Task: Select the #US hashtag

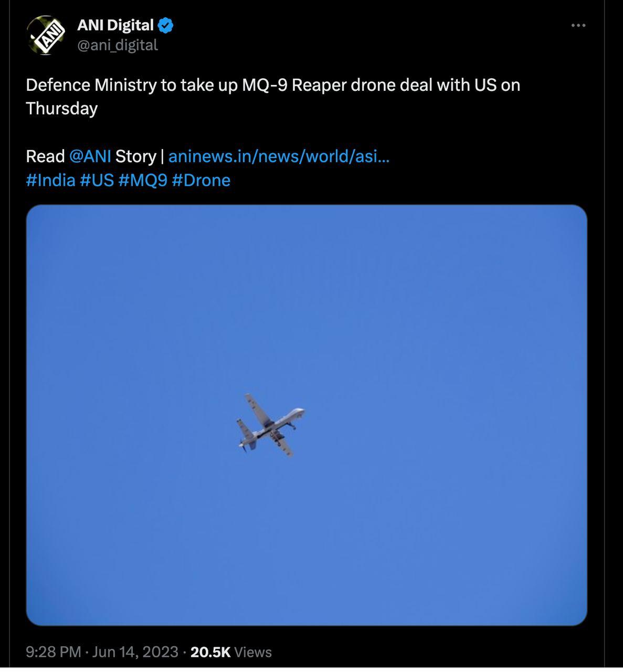Action: (97, 180)
